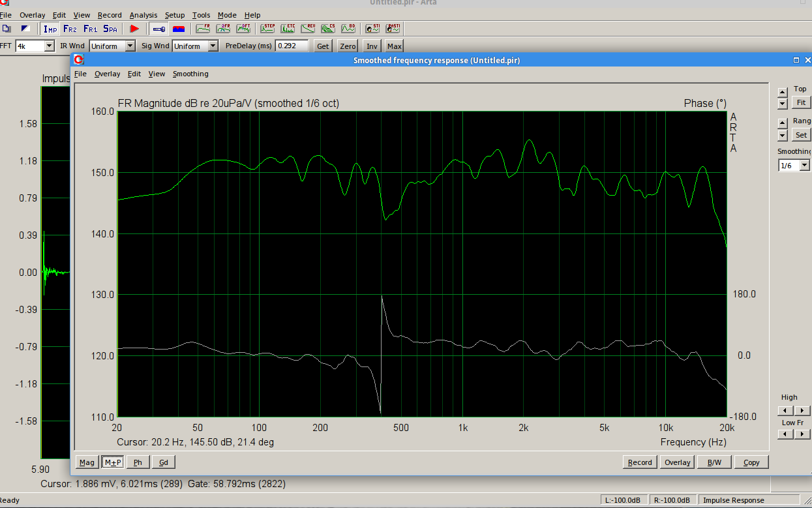
Task: Open the DFT analysis icon
Action: tap(244, 29)
